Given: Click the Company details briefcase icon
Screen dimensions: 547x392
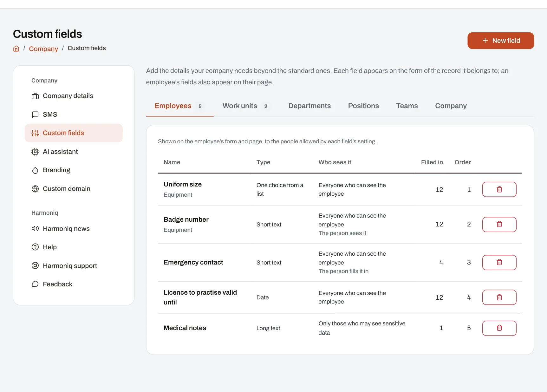Looking at the screenshot, I should pyautogui.click(x=35, y=96).
